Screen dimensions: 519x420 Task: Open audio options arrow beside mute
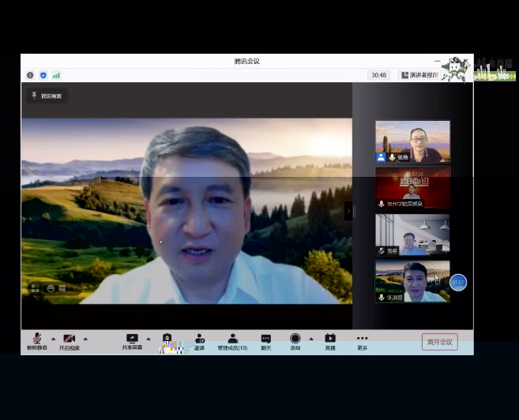click(53, 339)
